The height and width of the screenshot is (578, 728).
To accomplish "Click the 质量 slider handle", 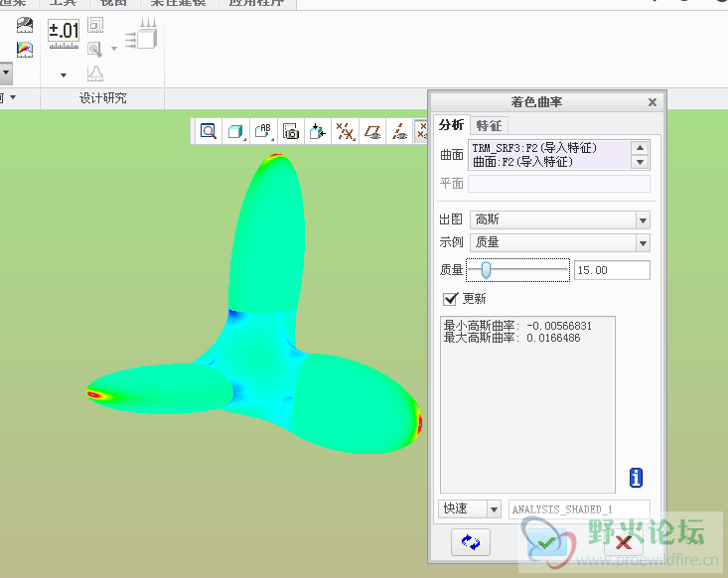I will (486, 270).
